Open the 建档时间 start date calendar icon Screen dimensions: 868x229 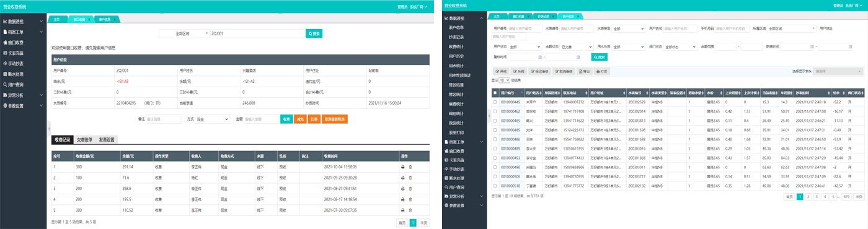click(x=541, y=57)
